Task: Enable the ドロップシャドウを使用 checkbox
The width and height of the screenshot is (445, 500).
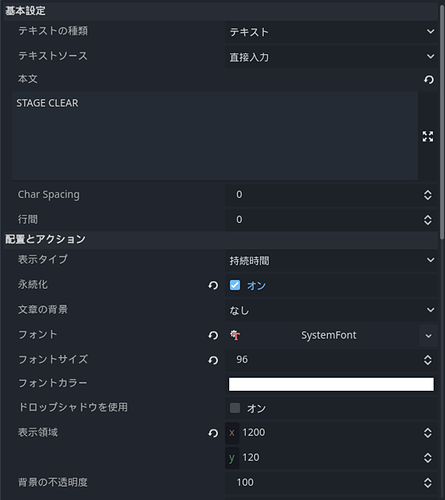Action: pyautogui.click(x=235, y=408)
